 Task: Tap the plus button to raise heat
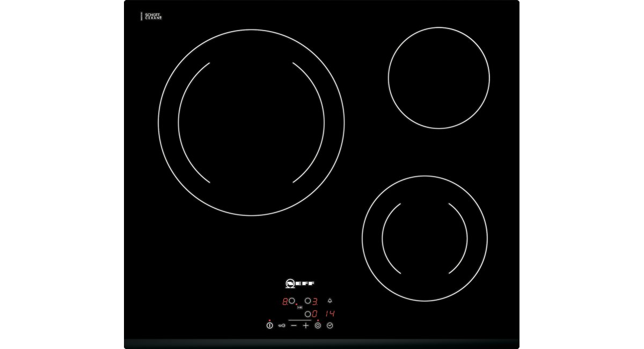pos(306,326)
